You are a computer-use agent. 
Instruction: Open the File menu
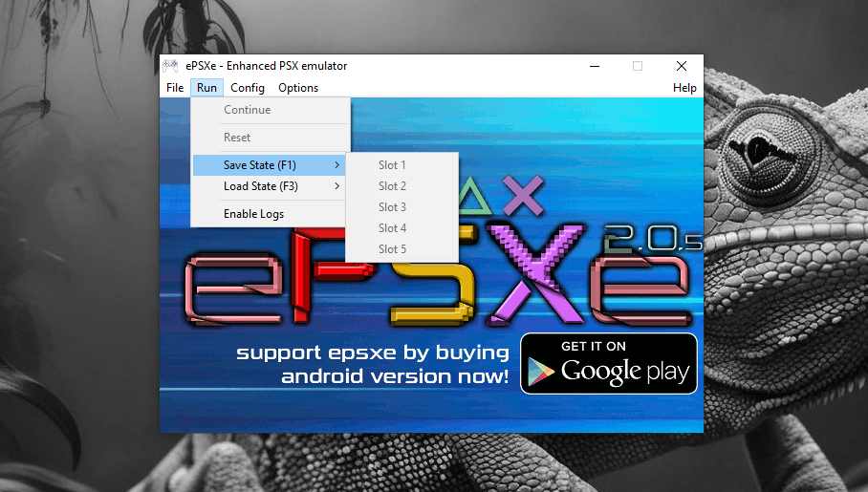coord(175,88)
